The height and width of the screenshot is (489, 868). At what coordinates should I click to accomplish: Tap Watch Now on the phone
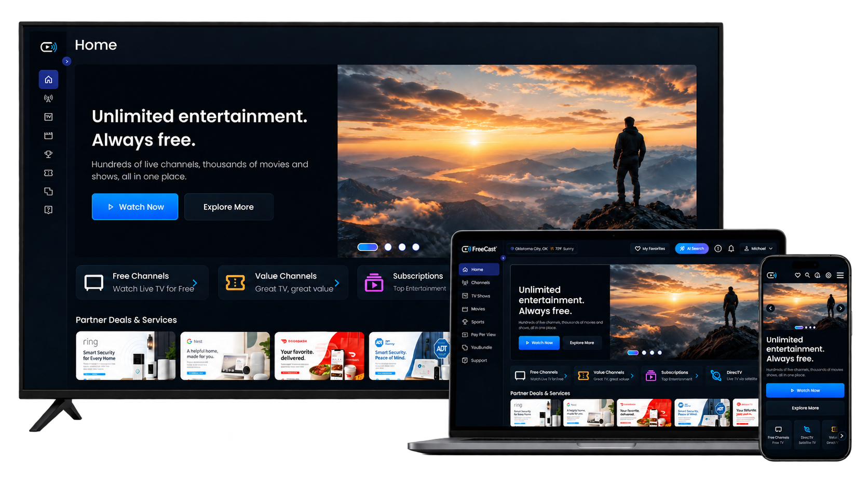tap(805, 390)
